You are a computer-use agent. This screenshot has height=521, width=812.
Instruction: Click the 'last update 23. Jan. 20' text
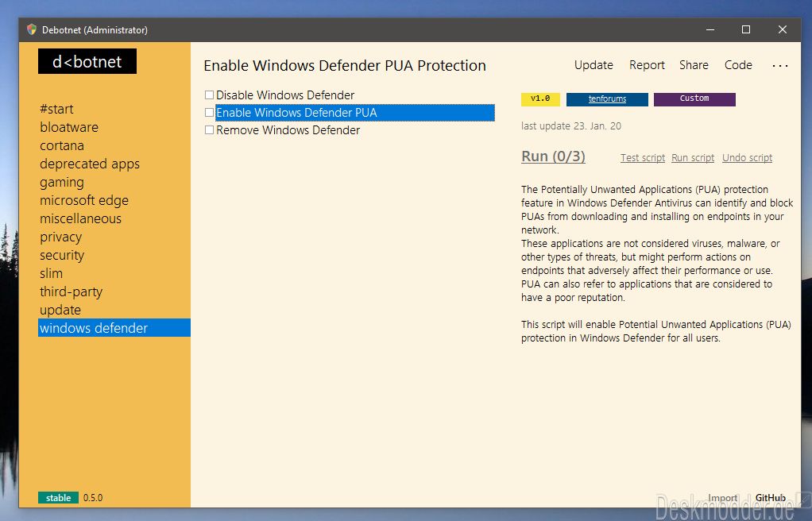pos(570,125)
